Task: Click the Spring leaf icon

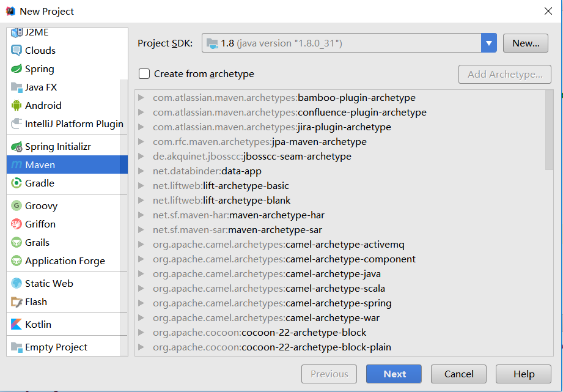Action: pos(17,68)
